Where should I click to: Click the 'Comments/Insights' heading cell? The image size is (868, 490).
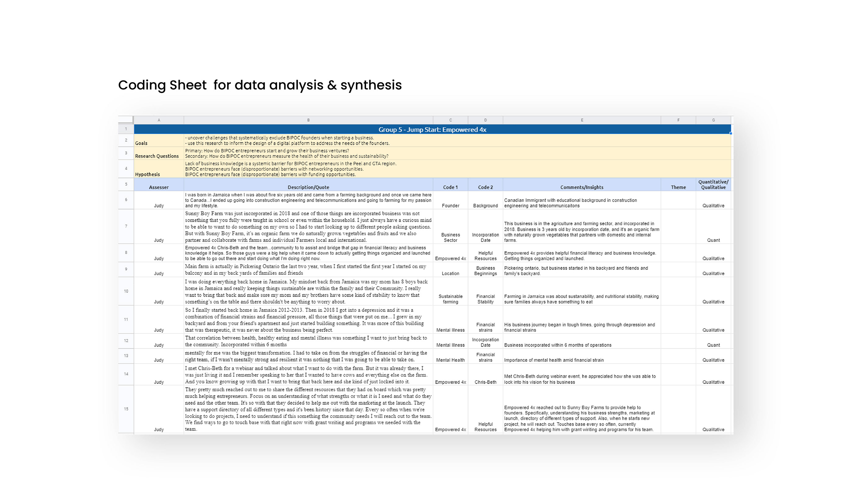(x=582, y=185)
